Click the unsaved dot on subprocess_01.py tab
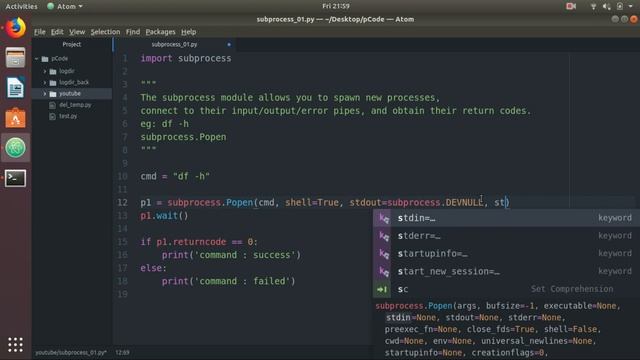This screenshot has height=360, width=640. [x=229, y=44]
